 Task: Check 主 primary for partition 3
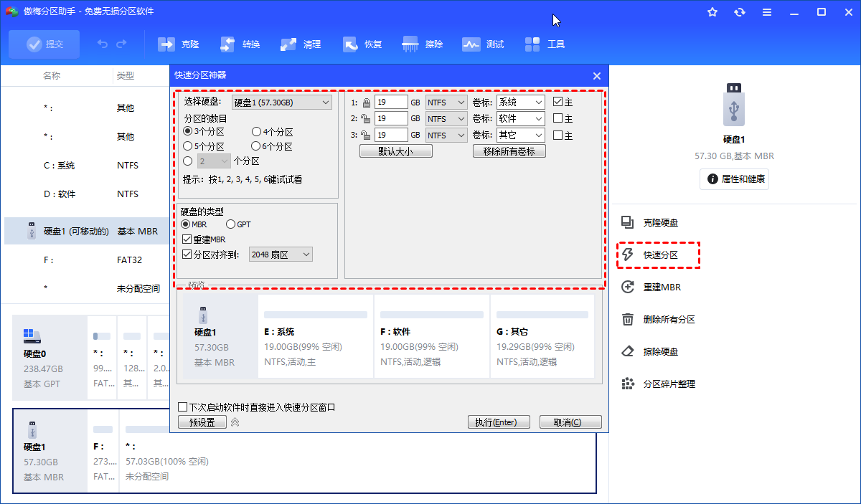(557, 135)
